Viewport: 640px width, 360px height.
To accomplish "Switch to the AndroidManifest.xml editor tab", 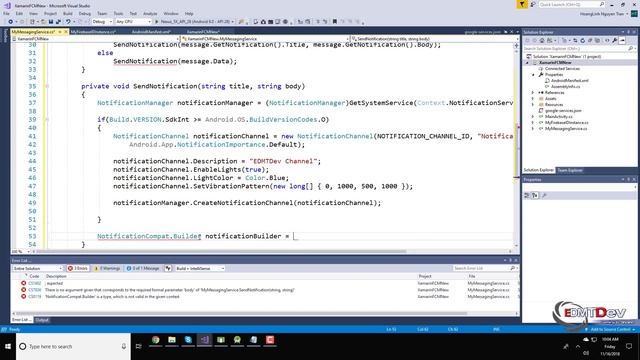I will pyautogui.click(x=151, y=32).
